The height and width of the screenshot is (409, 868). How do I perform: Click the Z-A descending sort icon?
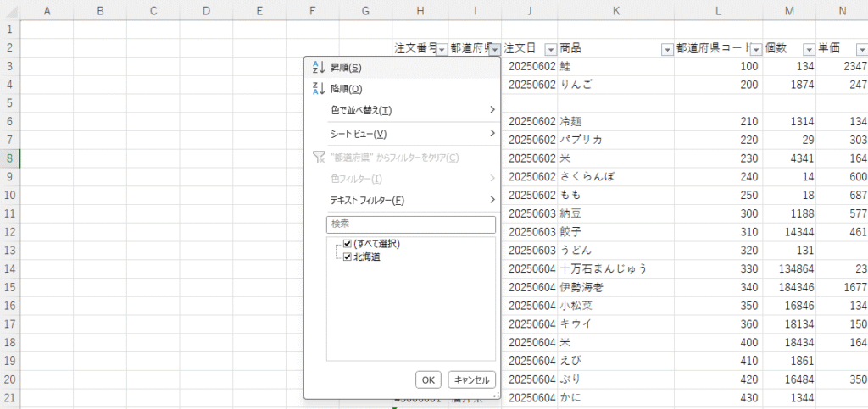point(319,88)
